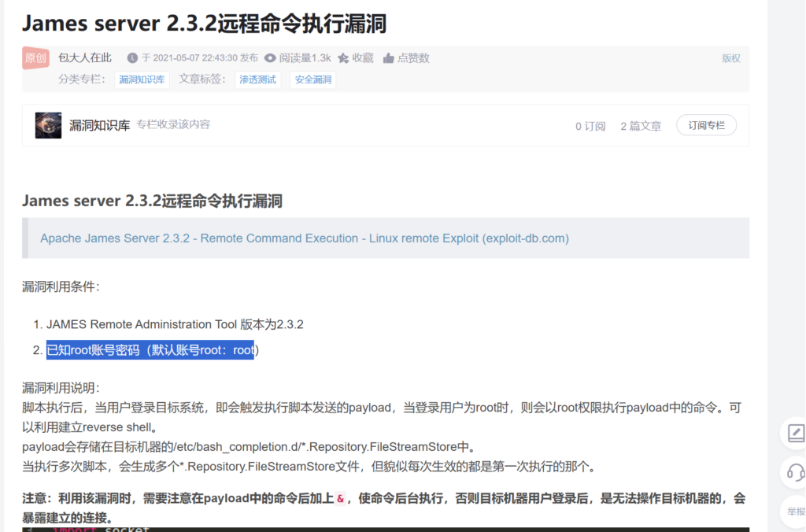Click the 订阅专栏 subscribe button
This screenshot has width=806, height=532.
706,125
